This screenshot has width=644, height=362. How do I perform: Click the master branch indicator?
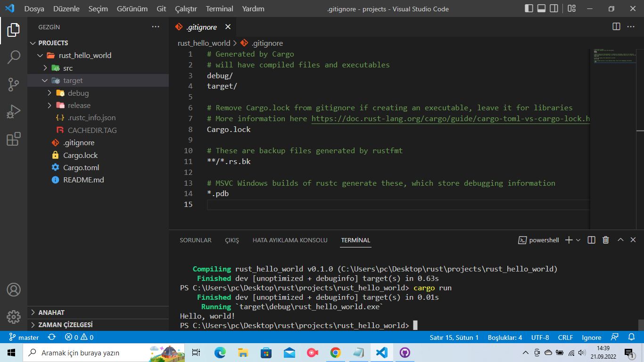pyautogui.click(x=24, y=337)
